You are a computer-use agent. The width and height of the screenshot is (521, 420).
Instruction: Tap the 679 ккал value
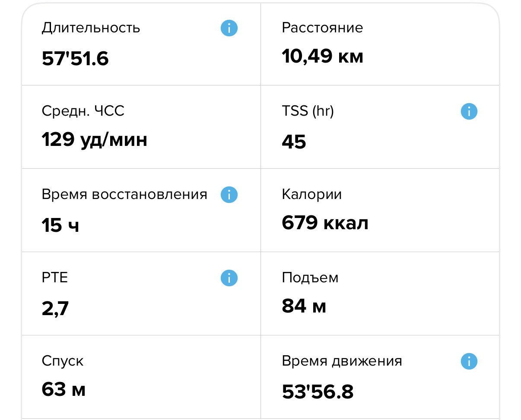point(325,223)
